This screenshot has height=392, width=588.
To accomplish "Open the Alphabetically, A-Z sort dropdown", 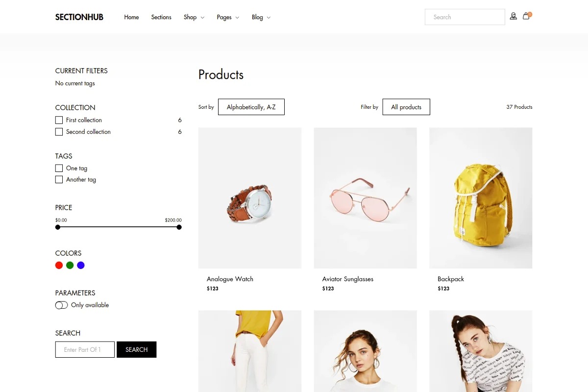I will [251, 107].
